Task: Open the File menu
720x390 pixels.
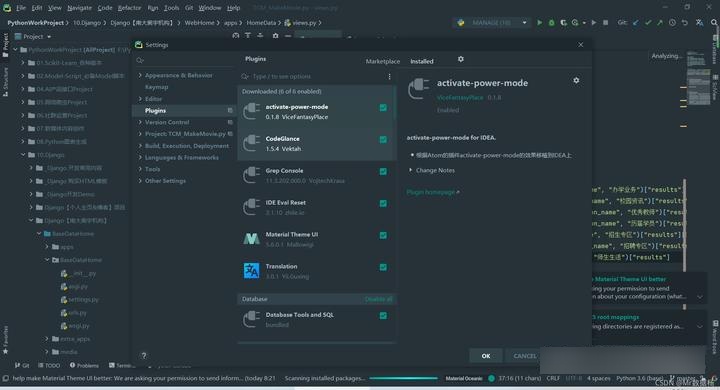Action: tap(21, 8)
